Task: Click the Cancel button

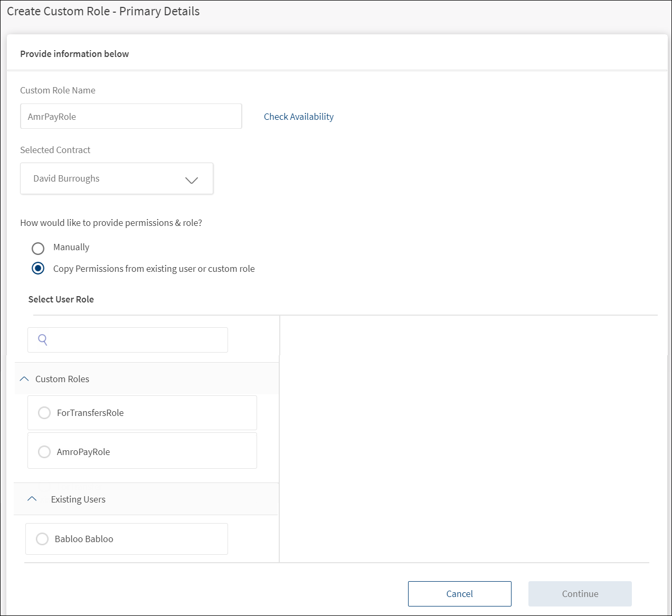Action: pos(460,594)
